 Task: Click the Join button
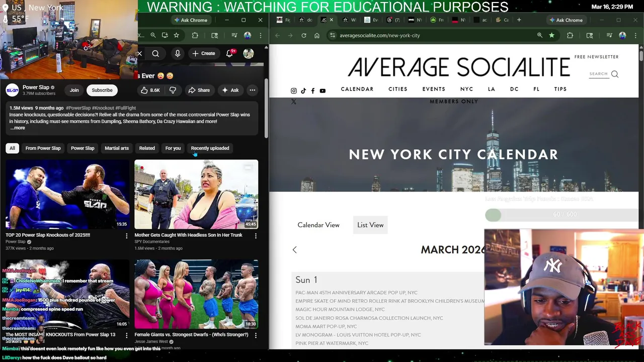pyautogui.click(x=74, y=90)
